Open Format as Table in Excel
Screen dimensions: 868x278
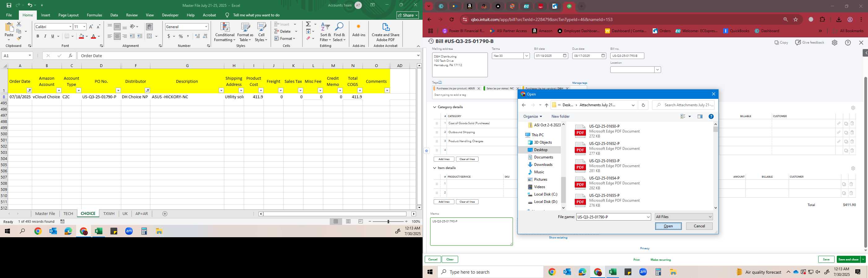pos(245,32)
